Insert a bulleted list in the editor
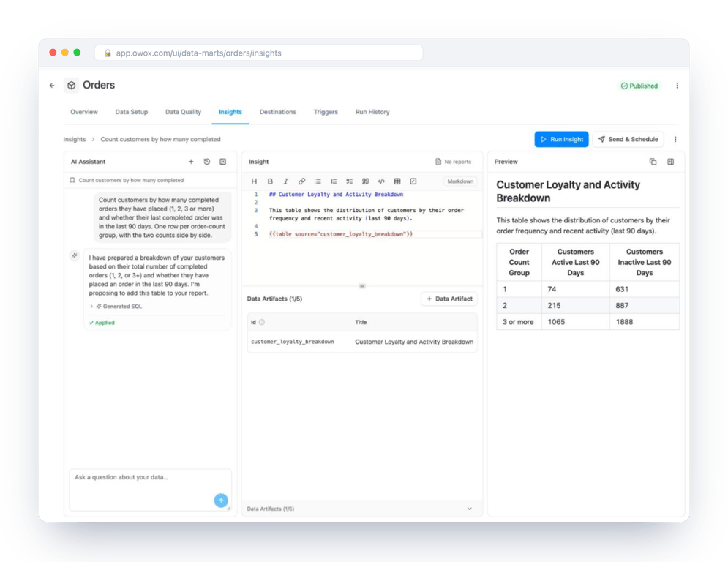 [x=318, y=181]
